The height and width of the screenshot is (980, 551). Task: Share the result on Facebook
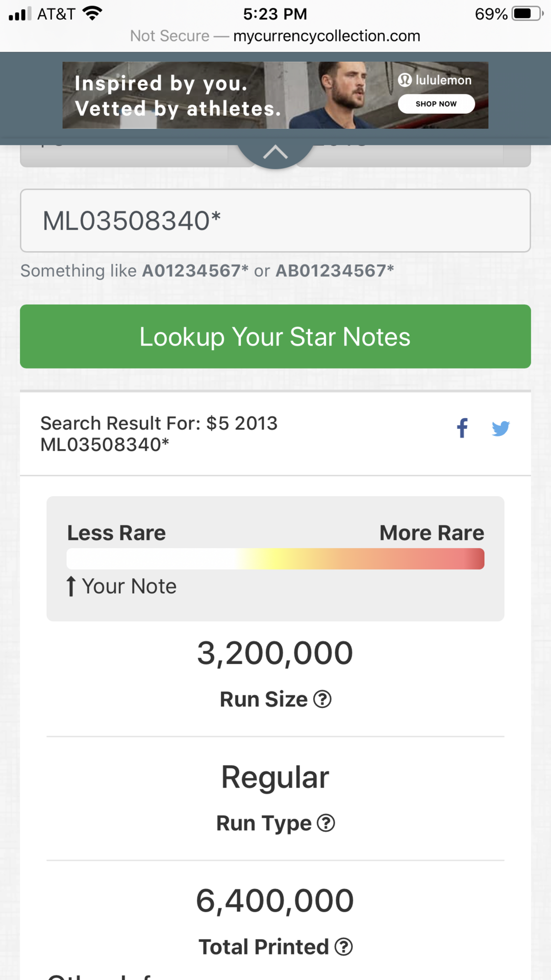pos(462,428)
